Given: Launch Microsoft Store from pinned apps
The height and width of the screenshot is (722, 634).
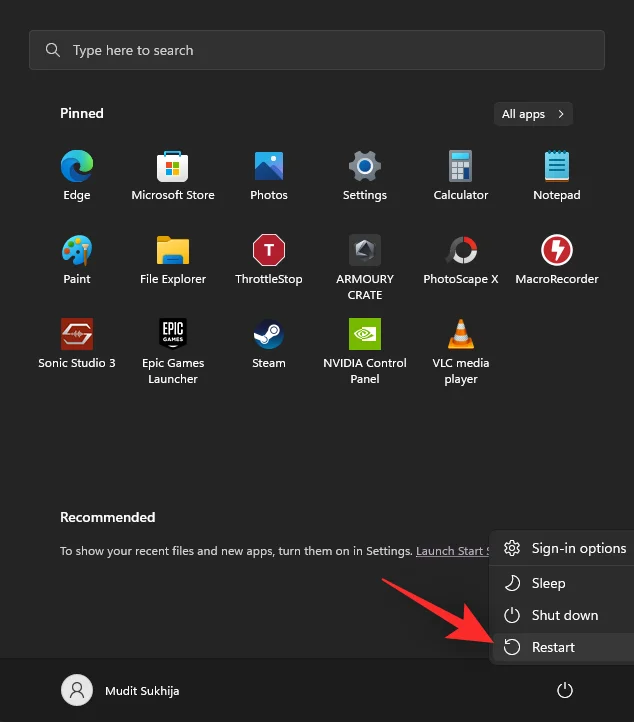Looking at the screenshot, I should [x=173, y=175].
